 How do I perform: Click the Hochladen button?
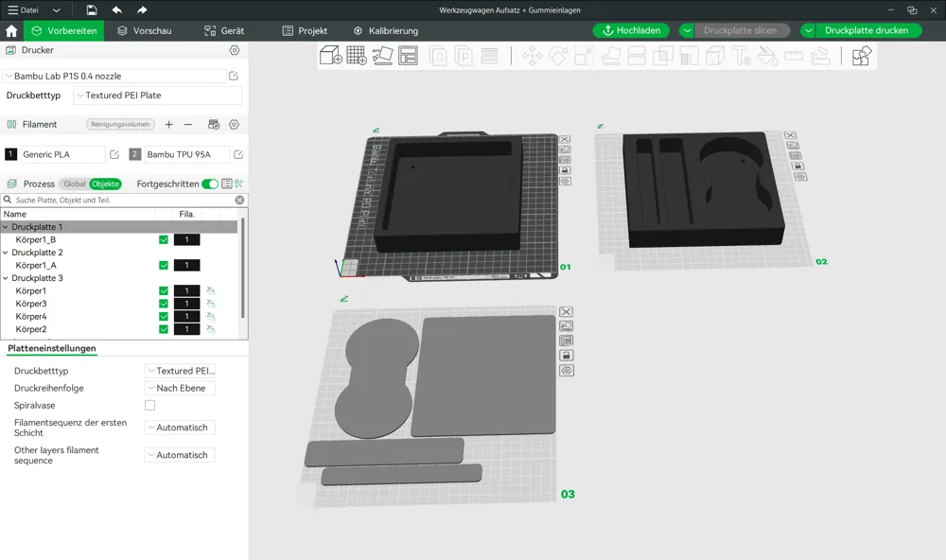631,31
